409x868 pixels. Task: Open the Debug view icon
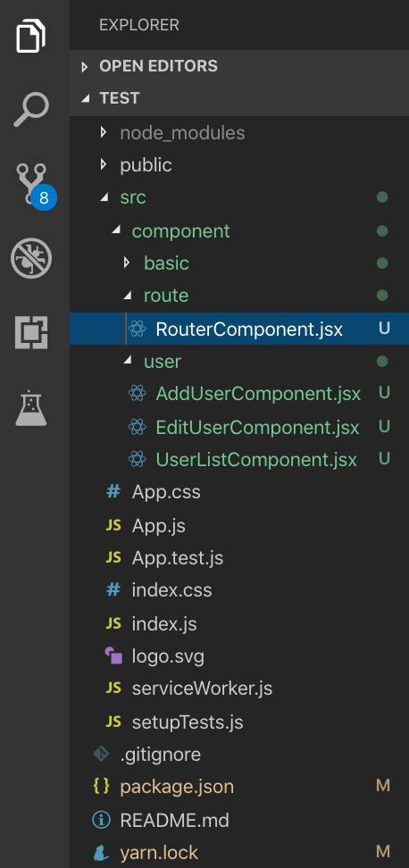(31, 258)
